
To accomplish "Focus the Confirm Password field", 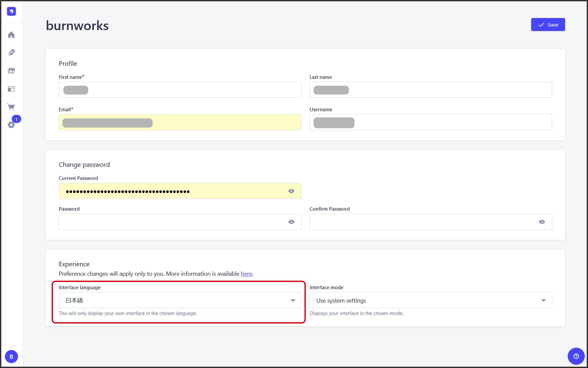I will [x=431, y=222].
